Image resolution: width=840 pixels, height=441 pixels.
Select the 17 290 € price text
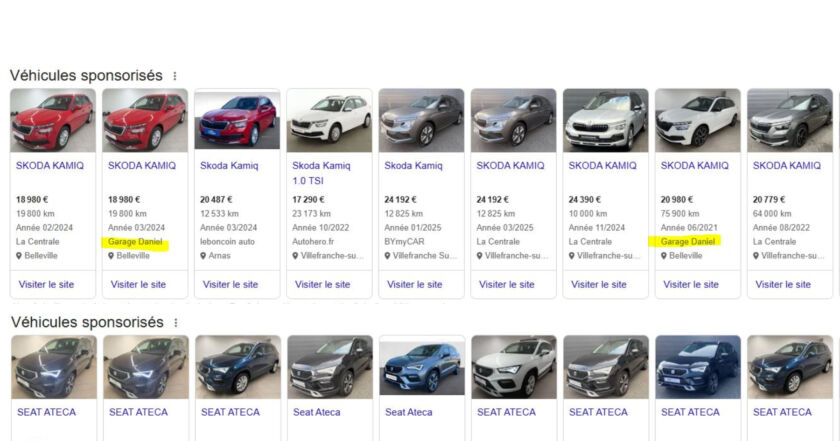pos(309,199)
